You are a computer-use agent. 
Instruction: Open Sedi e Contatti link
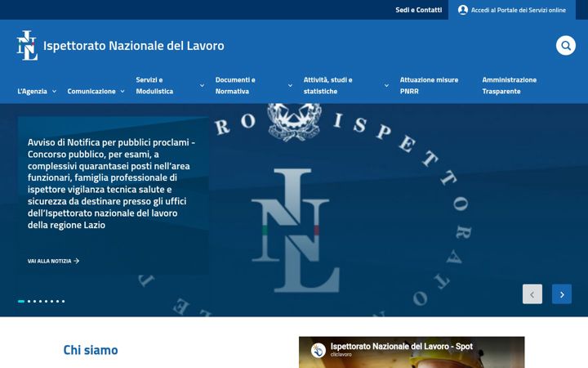(418, 10)
